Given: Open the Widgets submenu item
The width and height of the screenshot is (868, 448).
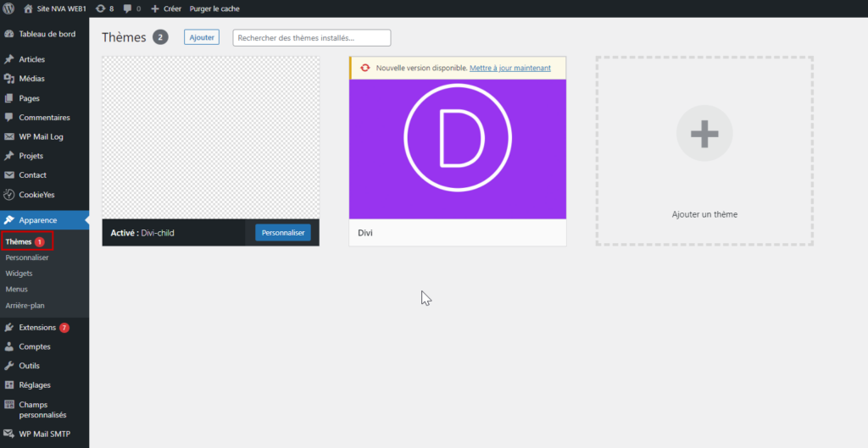Looking at the screenshot, I should (x=19, y=274).
